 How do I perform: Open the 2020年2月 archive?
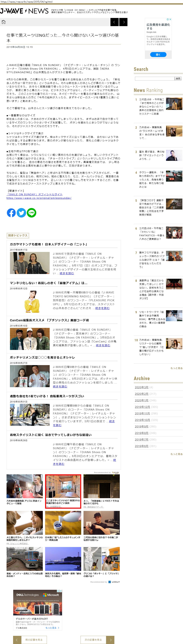(x=141, y=394)
